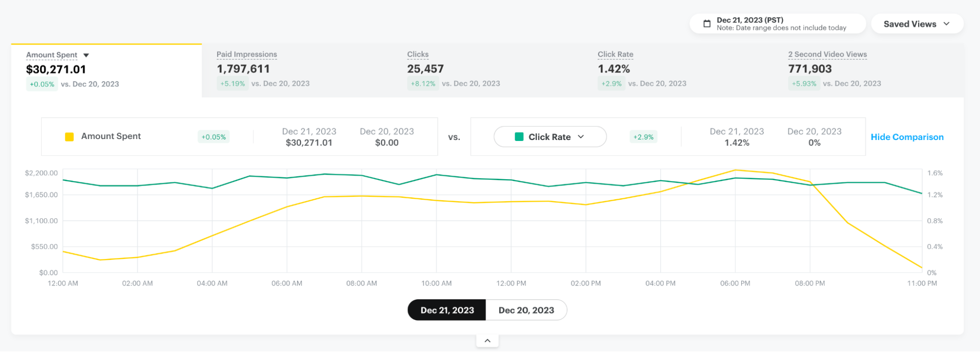
Task: Click the Hide Comparison link
Action: (906, 137)
